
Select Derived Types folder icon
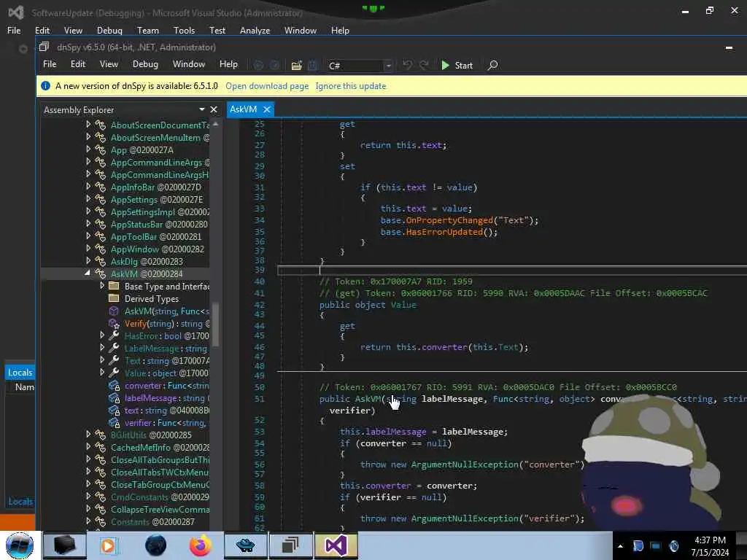(x=114, y=298)
